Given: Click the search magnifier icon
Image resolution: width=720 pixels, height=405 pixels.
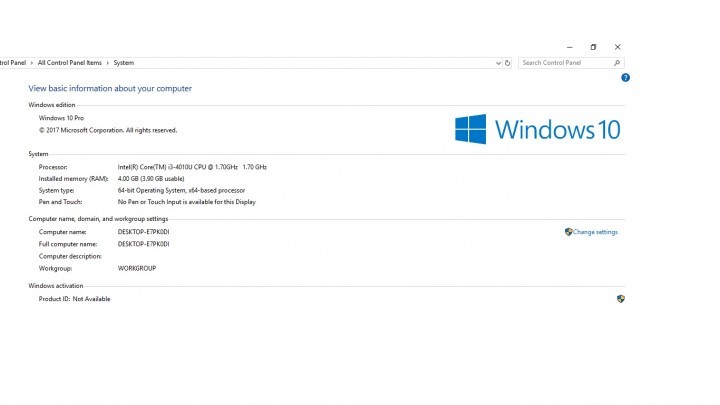Looking at the screenshot, I should point(617,63).
